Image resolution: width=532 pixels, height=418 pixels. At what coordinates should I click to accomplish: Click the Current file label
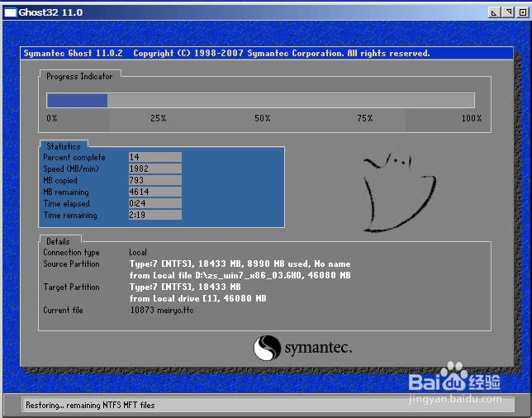(63, 310)
